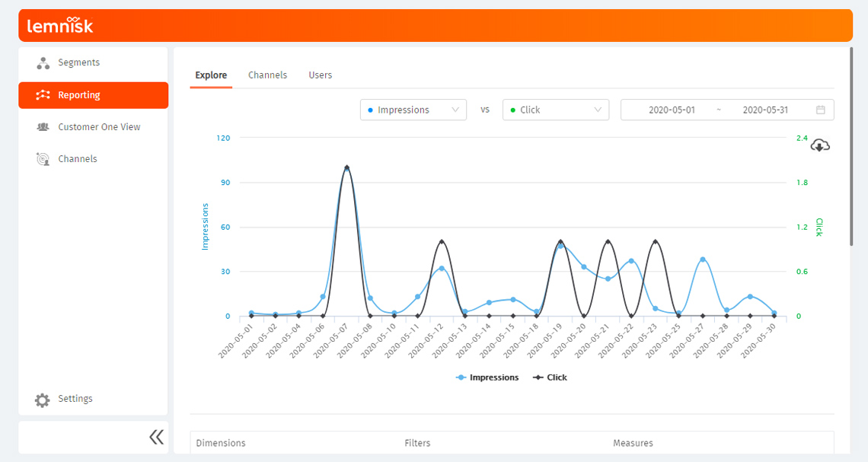Click x-axis label 2020-05-07
The image size is (868, 462).
click(x=331, y=342)
